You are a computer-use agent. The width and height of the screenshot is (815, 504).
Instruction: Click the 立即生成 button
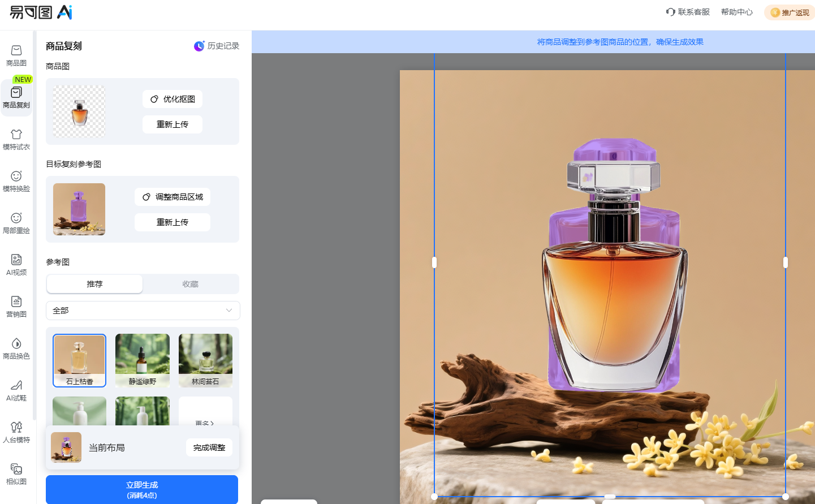coord(142,489)
